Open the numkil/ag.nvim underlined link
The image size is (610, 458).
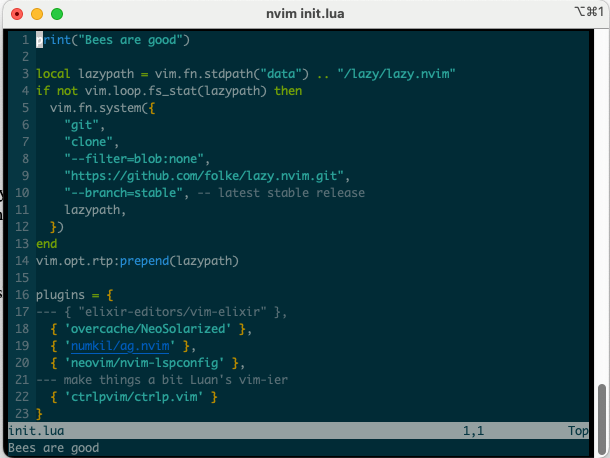pyautogui.click(x=120, y=346)
